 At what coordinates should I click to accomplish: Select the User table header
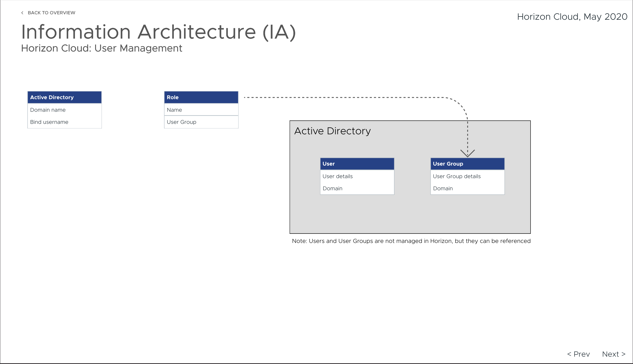click(x=357, y=164)
